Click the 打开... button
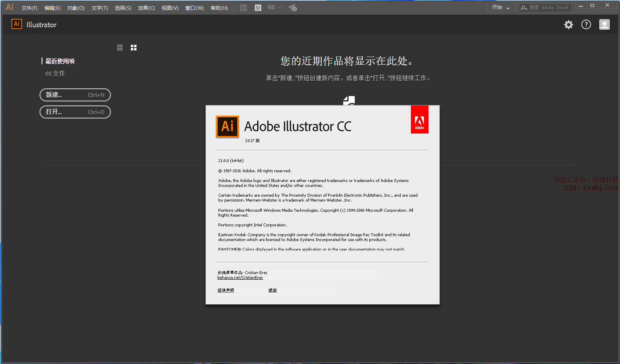This screenshot has width=620, height=364. tap(75, 112)
